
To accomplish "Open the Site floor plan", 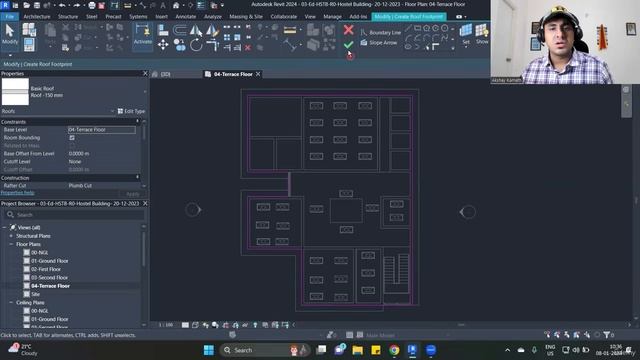I will 36,294.
